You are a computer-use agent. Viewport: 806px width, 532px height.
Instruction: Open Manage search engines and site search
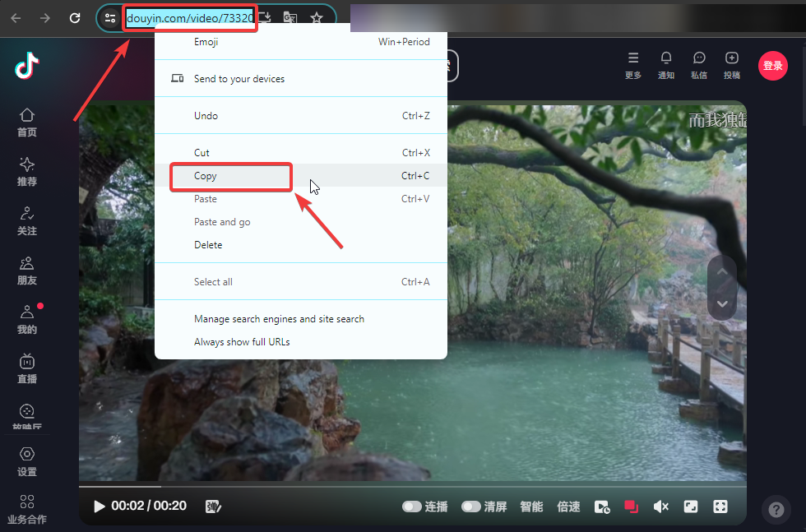(x=301, y=319)
